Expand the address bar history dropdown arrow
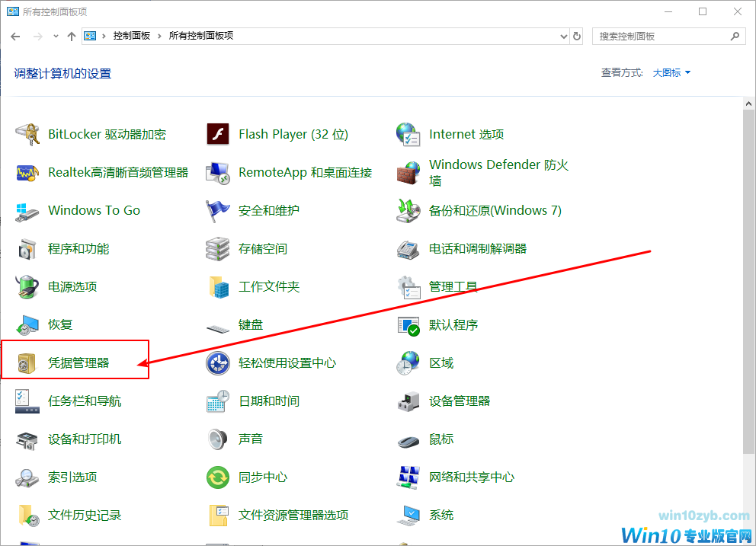This screenshot has height=546, width=756. tap(564, 36)
